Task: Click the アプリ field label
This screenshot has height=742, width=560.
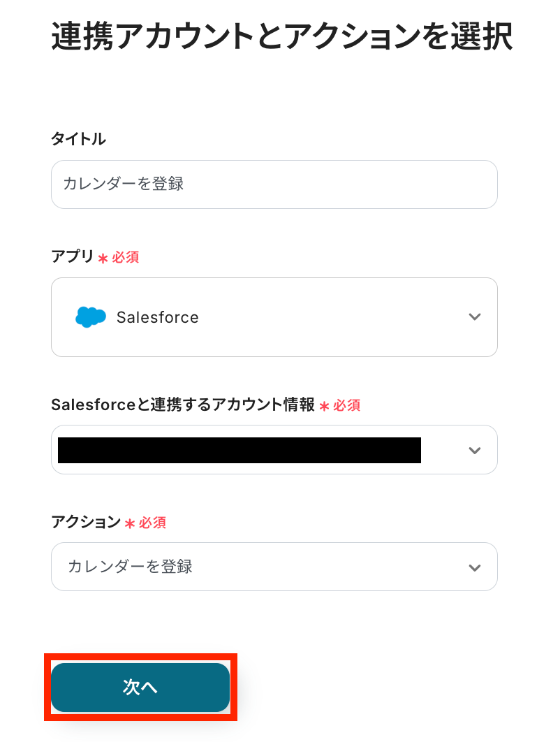Action: tap(72, 256)
